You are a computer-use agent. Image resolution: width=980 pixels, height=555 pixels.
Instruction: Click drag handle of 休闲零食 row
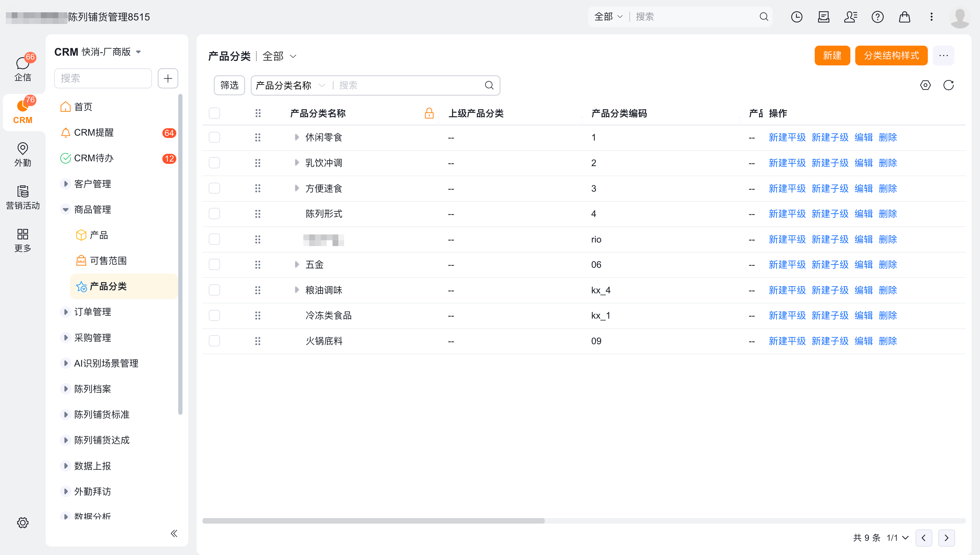tap(258, 137)
